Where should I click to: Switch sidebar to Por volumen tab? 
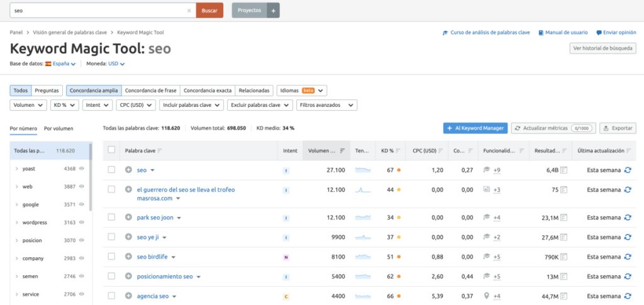point(58,128)
